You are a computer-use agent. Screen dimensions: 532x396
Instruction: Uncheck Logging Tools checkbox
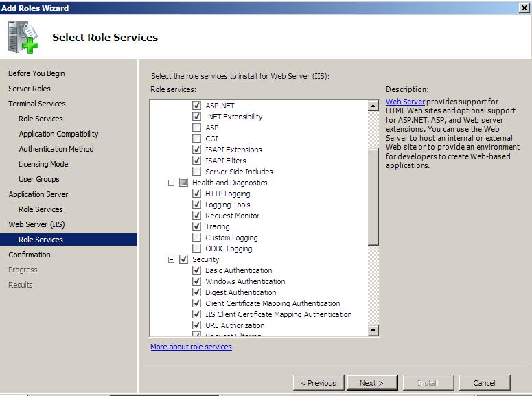197,205
